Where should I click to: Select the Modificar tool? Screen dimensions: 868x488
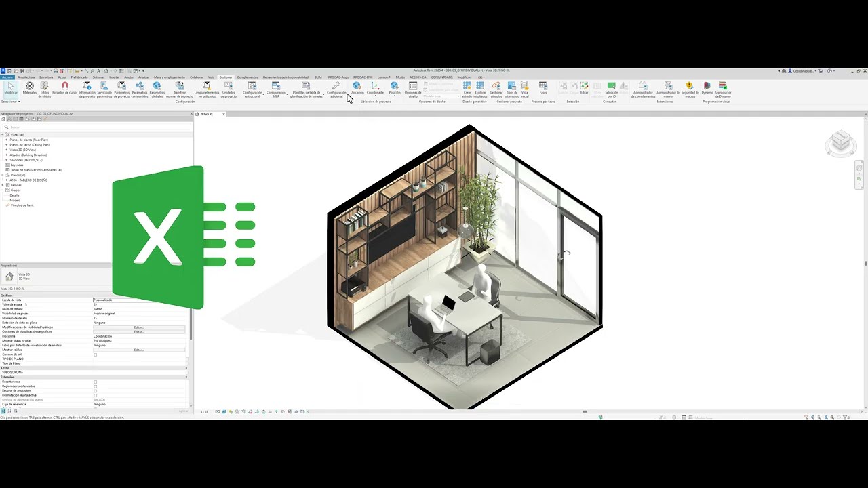10,89
